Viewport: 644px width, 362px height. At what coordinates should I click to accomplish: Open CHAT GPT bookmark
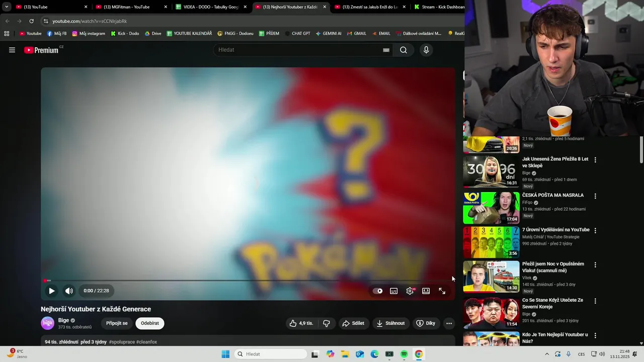297,33
